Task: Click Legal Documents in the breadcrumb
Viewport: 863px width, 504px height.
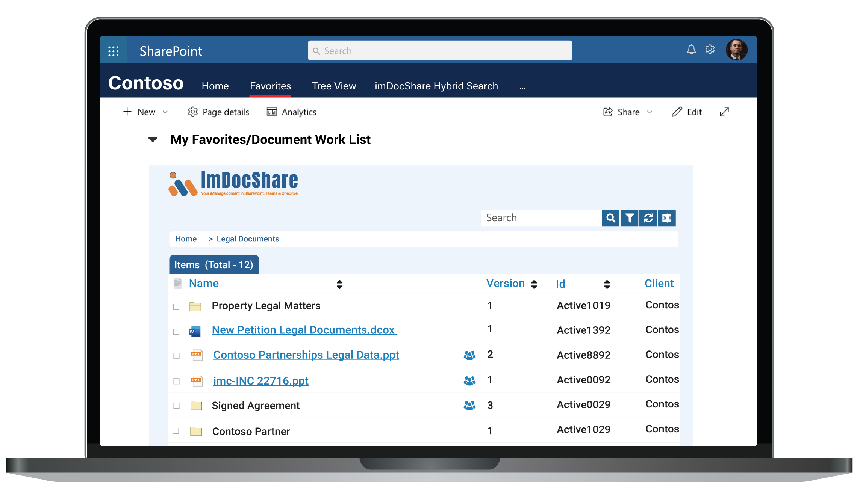Action: pos(248,239)
